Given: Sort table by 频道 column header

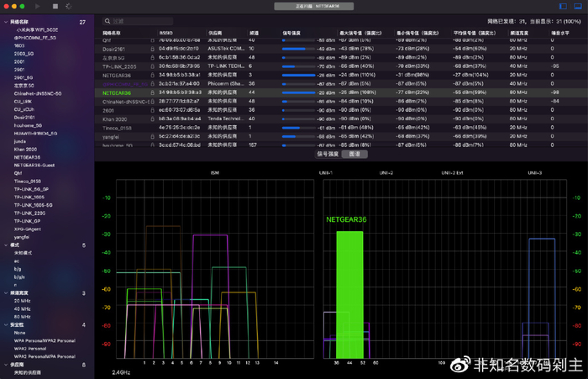Looking at the screenshot, I should point(253,31).
